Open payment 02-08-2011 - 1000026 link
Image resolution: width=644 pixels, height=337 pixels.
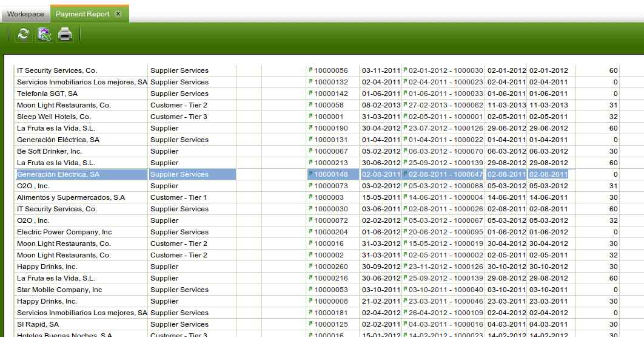click(x=446, y=209)
